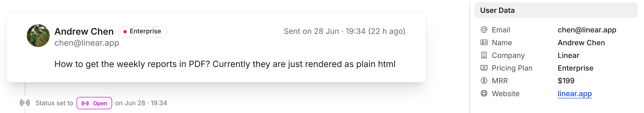
Task: Click Andrew Chen's forest avatar
Action: [x=38, y=36]
